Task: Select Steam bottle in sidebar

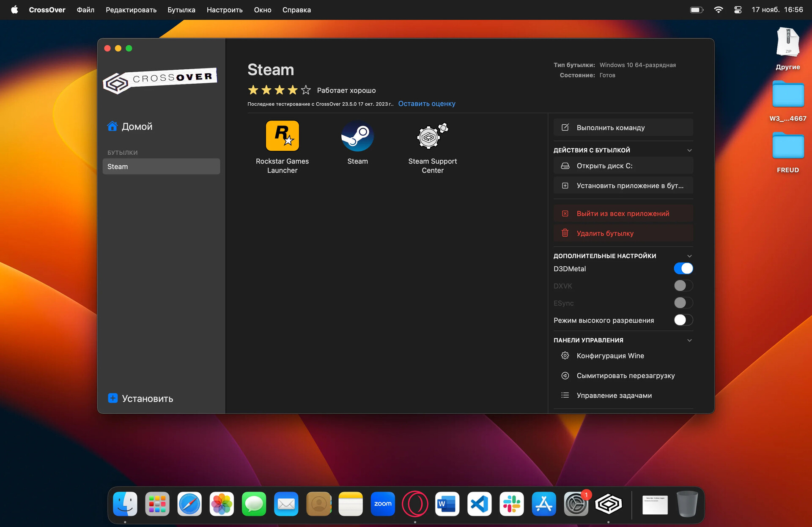Action: [x=161, y=167]
